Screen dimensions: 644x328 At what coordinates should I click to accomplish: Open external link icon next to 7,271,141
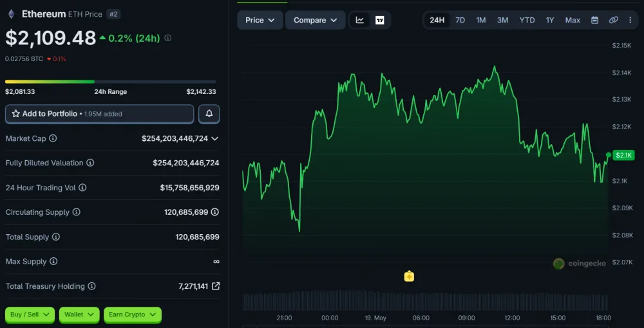(x=215, y=286)
